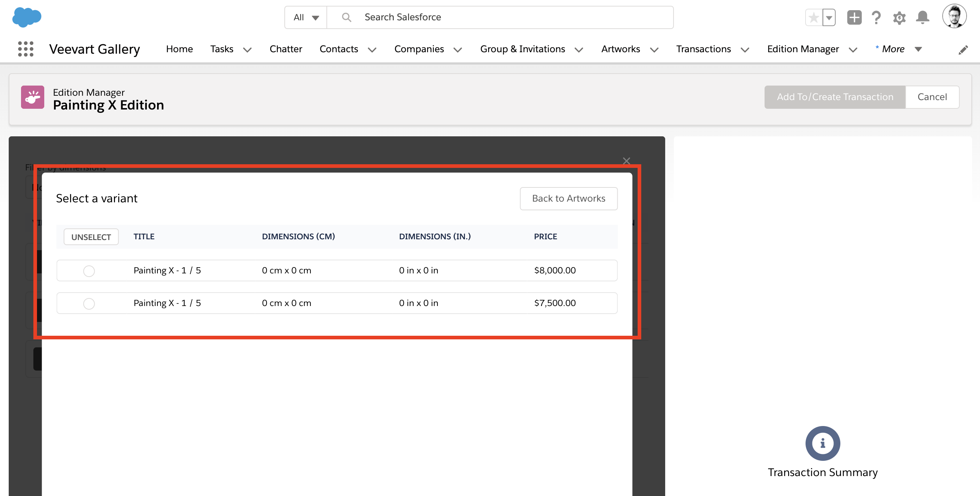The width and height of the screenshot is (980, 496).
Task: Click the edit pencil icon
Action: pos(964,49)
